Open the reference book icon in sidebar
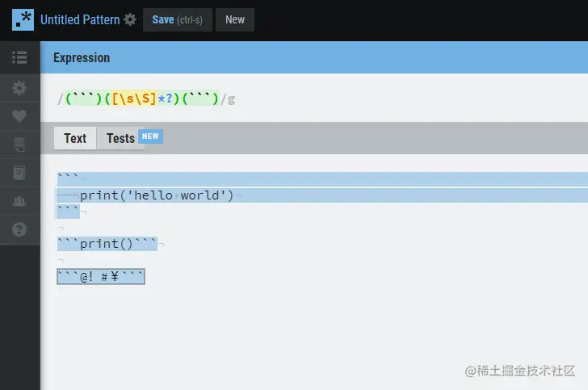 pos(19,173)
